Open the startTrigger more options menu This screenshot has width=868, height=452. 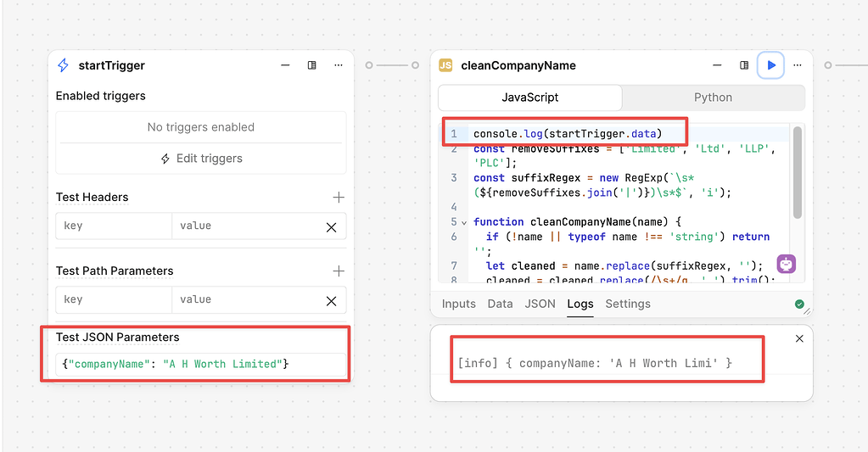coord(339,65)
